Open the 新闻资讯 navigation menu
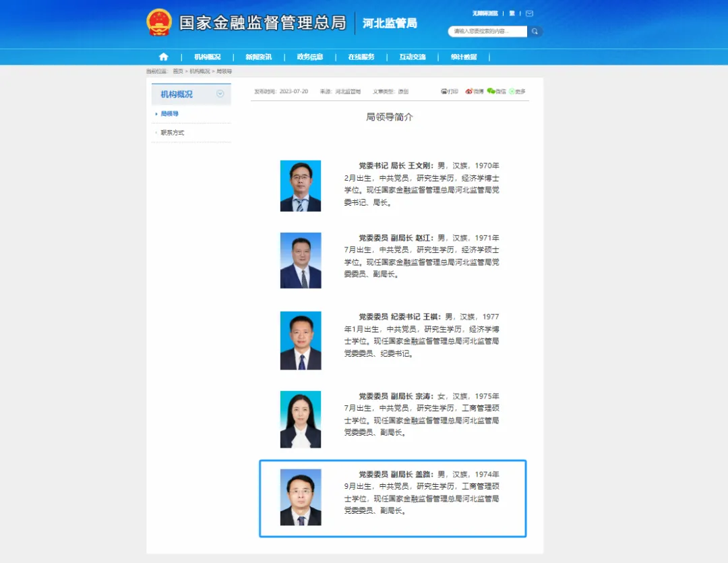Image resolution: width=728 pixels, height=563 pixels. pos(258,57)
